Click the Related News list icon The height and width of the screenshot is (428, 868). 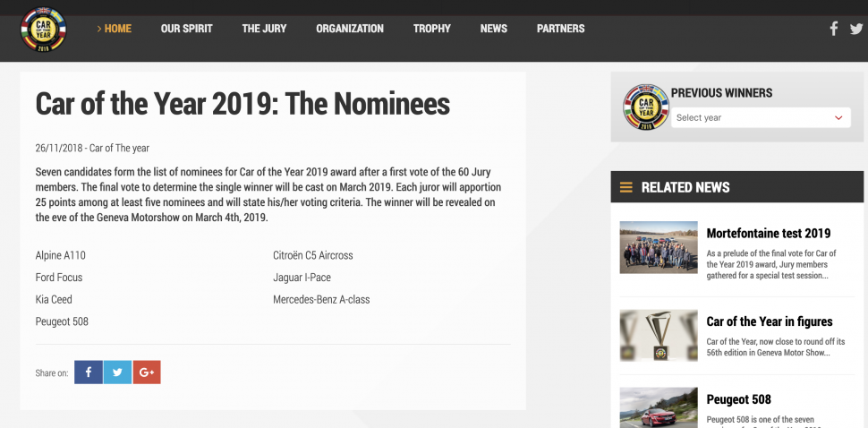626,187
